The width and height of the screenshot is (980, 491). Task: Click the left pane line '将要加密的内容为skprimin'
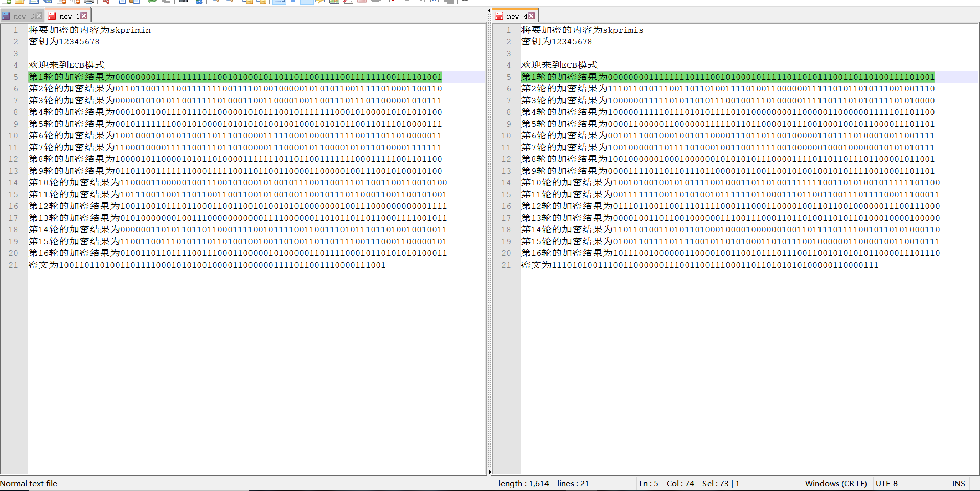[x=89, y=30]
